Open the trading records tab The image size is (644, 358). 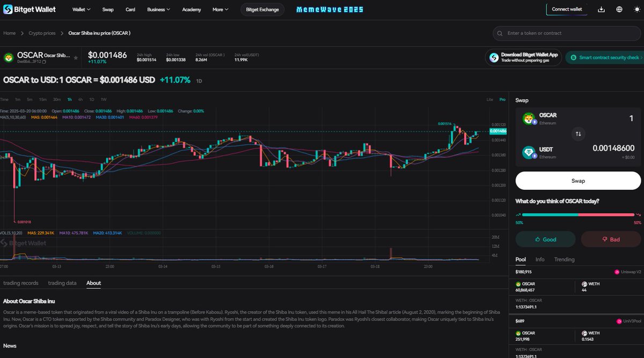[x=21, y=283]
